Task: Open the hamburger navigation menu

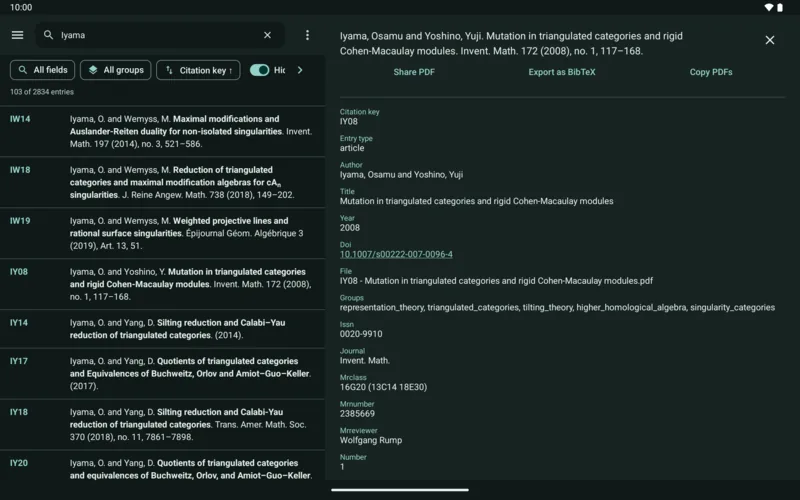Action: (x=17, y=35)
